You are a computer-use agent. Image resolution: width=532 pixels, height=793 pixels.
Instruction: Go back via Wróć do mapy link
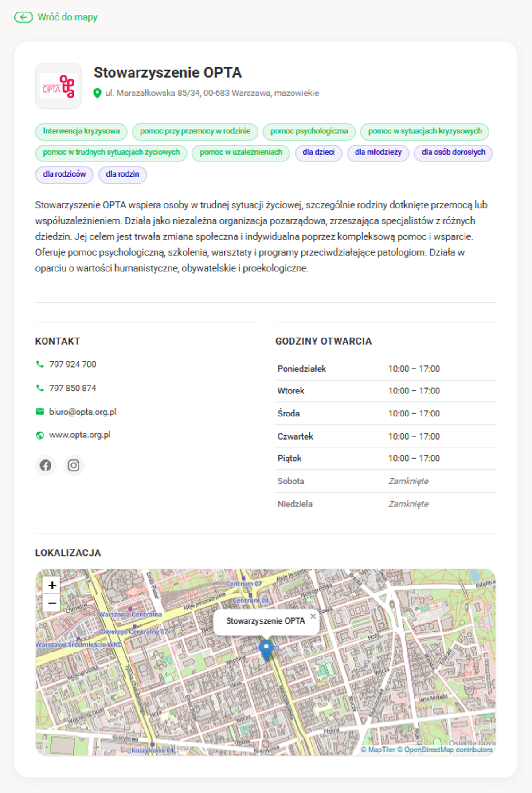tap(67, 17)
